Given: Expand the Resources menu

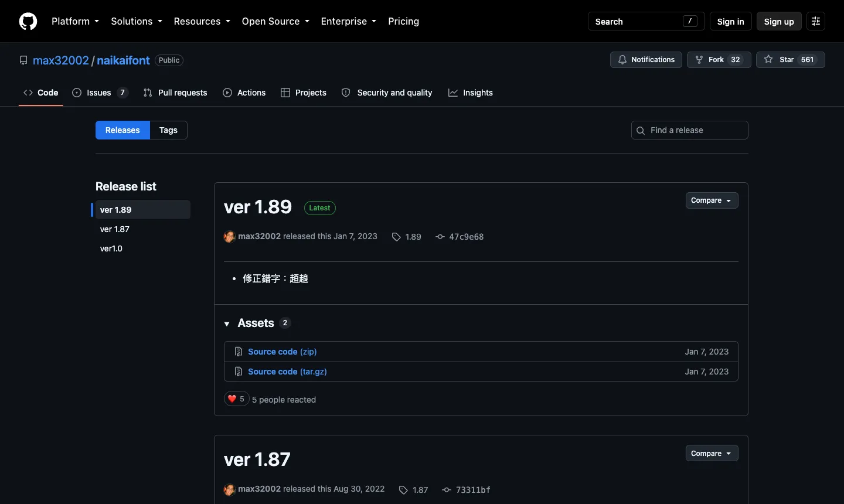Looking at the screenshot, I should click(x=202, y=21).
